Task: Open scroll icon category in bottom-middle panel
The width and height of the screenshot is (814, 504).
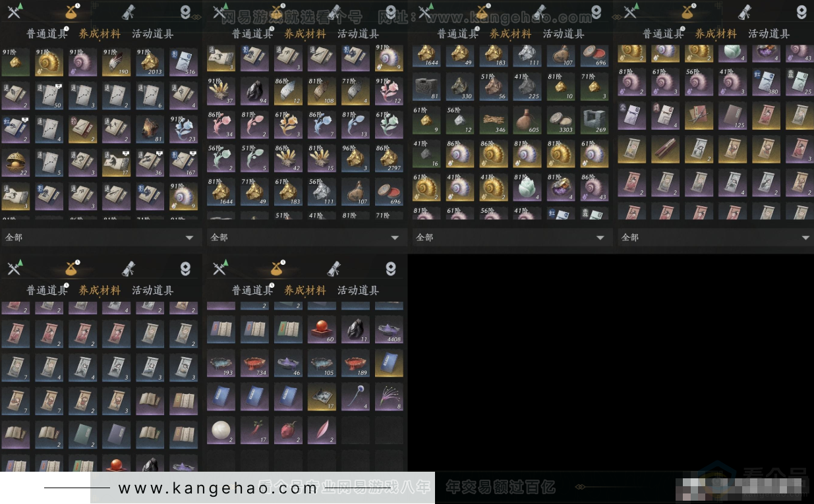Action: point(335,268)
